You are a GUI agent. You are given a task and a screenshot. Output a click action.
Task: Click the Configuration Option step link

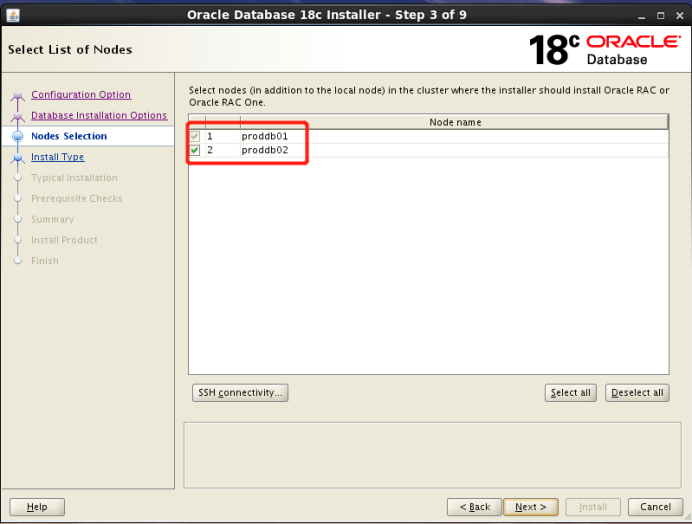point(81,94)
